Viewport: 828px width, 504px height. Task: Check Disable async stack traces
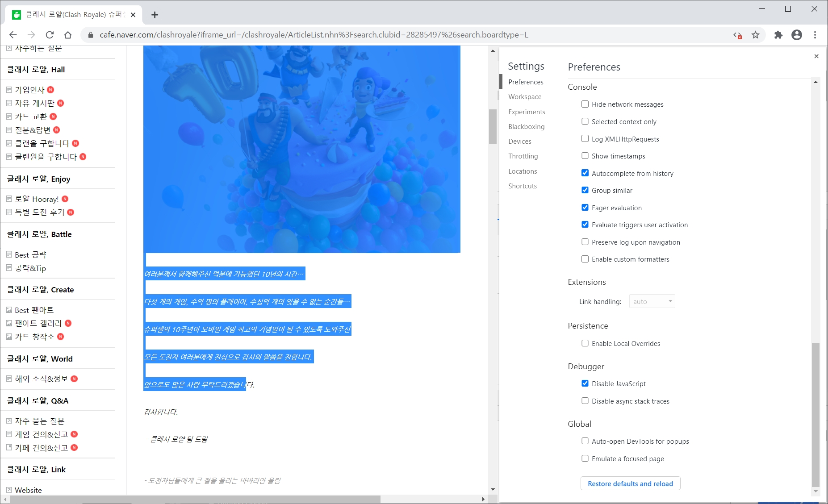tap(585, 401)
